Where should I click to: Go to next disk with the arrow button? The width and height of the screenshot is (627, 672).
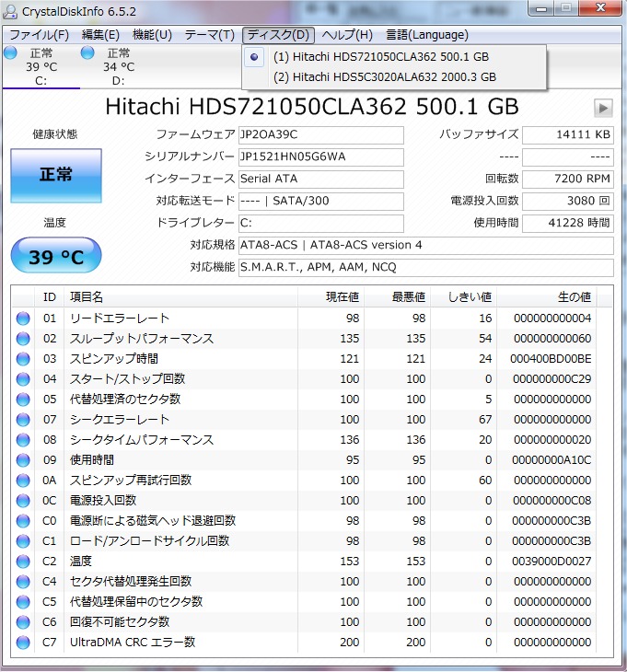pyautogui.click(x=603, y=108)
